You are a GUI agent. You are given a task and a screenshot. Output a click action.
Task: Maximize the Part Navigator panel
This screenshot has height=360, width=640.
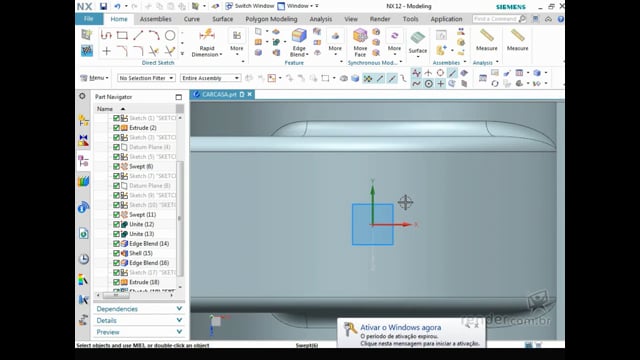[178, 97]
